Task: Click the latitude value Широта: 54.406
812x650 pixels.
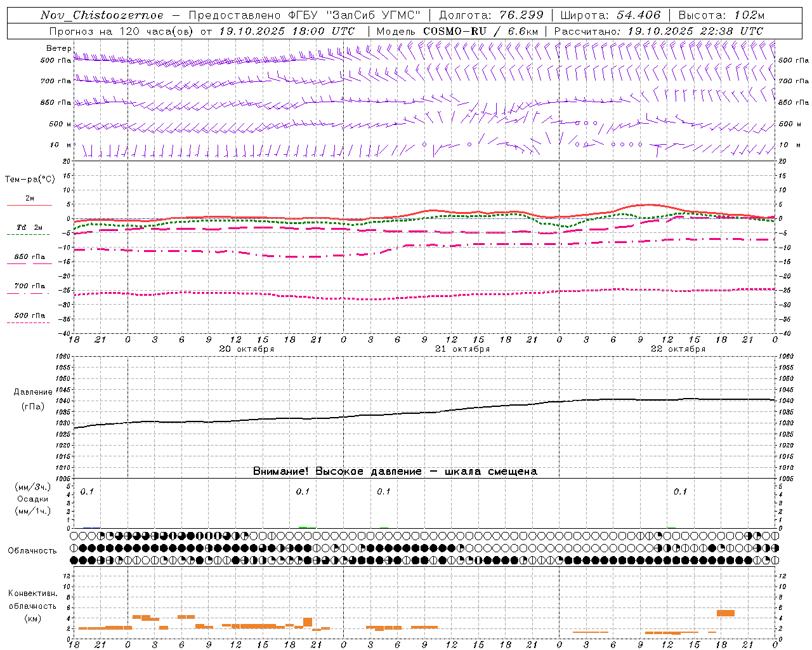Action: coord(610,15)
